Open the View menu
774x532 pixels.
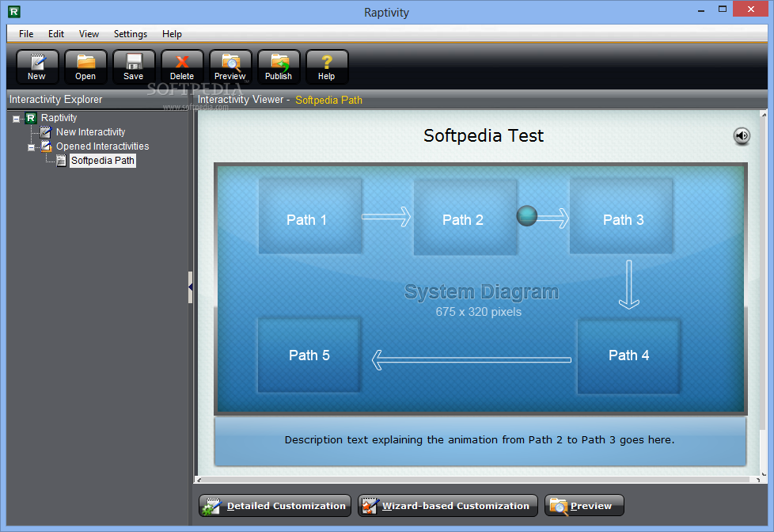[x=89, y=34]
